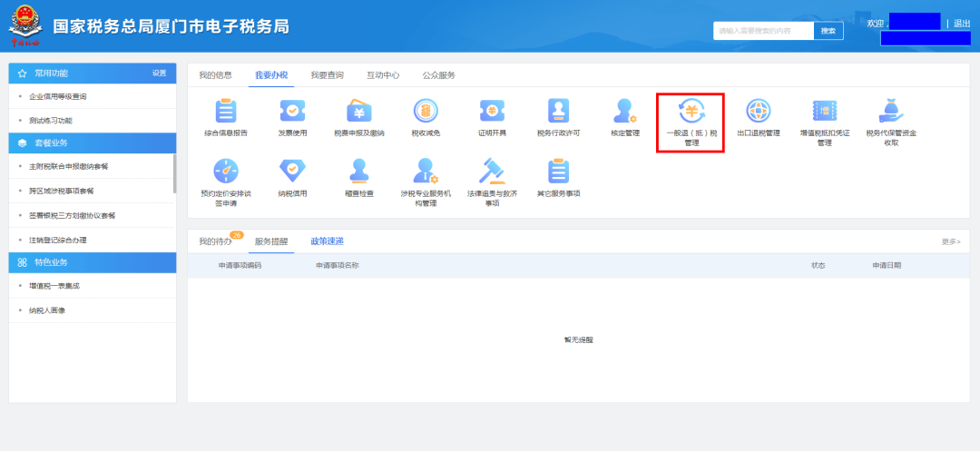This screenshot has height=452, width=980.
Task: Open 综合信息报告 icon
Action: click(226, 112)
